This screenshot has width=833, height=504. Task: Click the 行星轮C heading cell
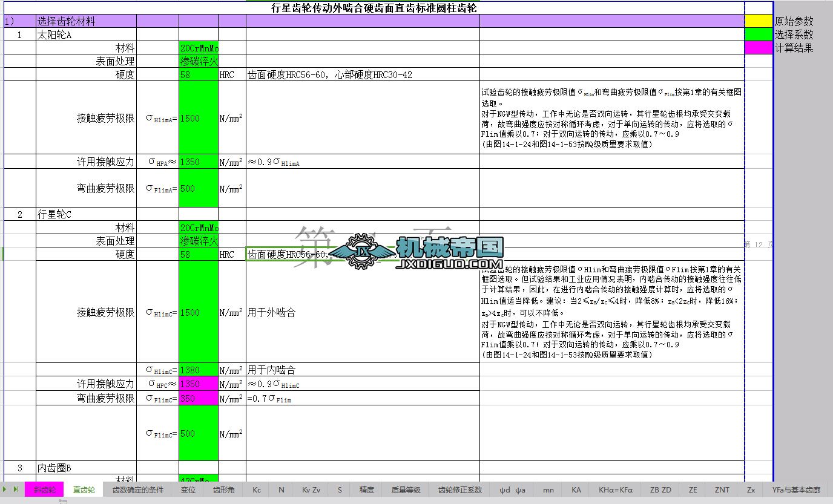(x=86, y=214)
